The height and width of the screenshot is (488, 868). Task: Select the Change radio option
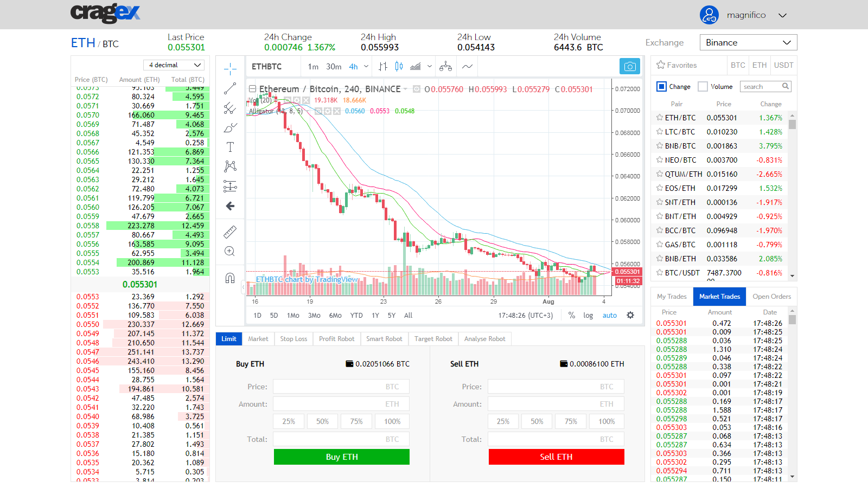[661, 86]
